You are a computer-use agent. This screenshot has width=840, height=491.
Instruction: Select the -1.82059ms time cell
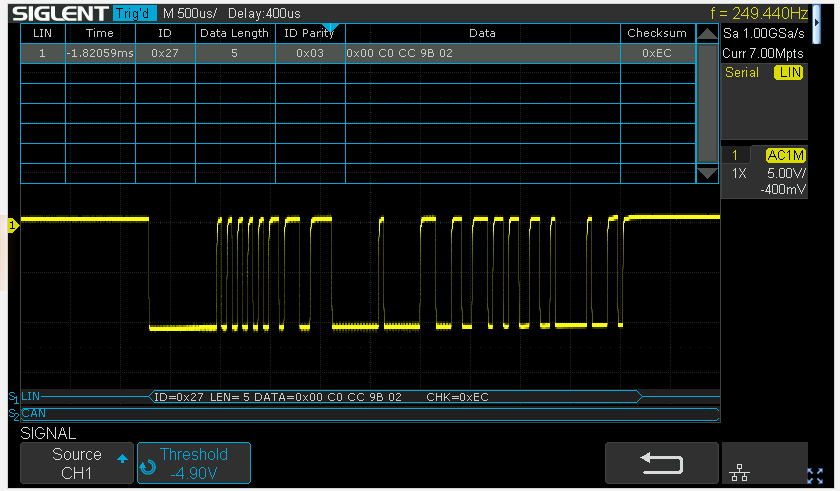point(100,54)
